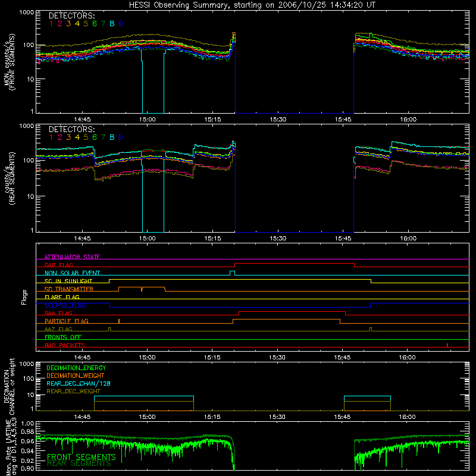Pick detector 1 in rear segments legend

tap(51, 137)
